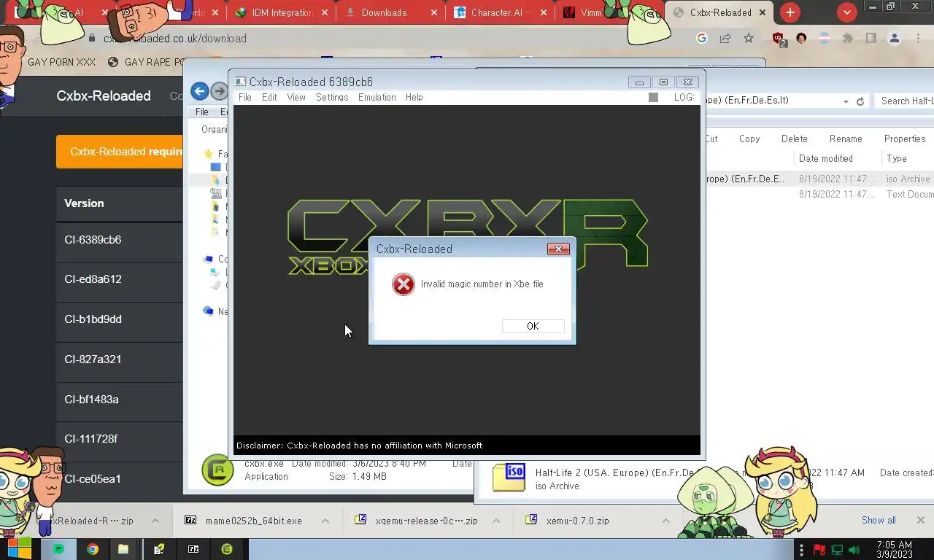Click the gray LED indicator next to LOG
The image size is (934, 560).
click(x=653, y=98)
